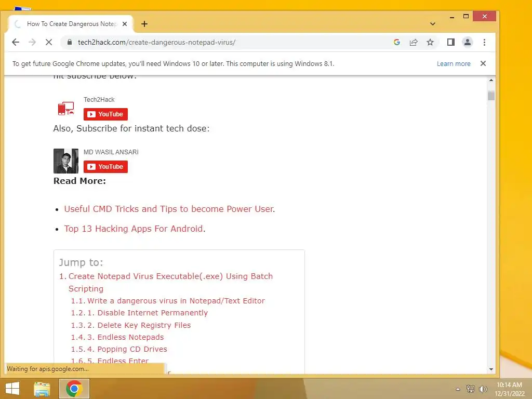Click the taskbar clock showing 10:14 AM
The width and height of the screenshot is (532, 399).
click(509, 389)
